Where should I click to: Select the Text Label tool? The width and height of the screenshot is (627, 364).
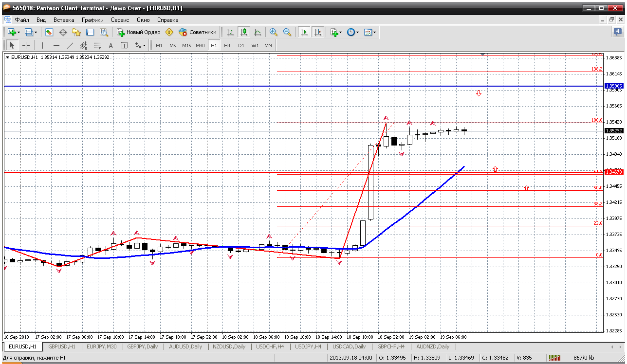[x=124, y=45]
